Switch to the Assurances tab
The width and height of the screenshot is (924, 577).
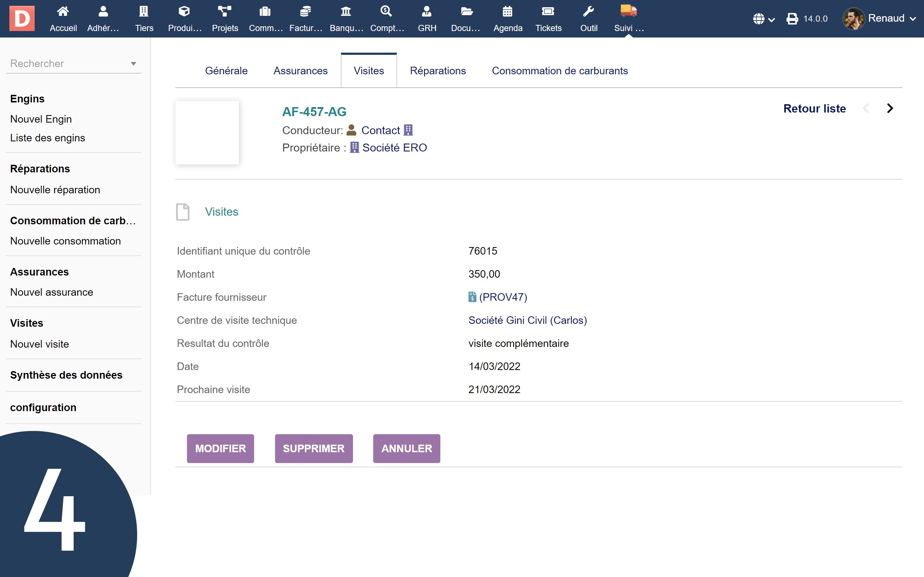coord(300,71)
